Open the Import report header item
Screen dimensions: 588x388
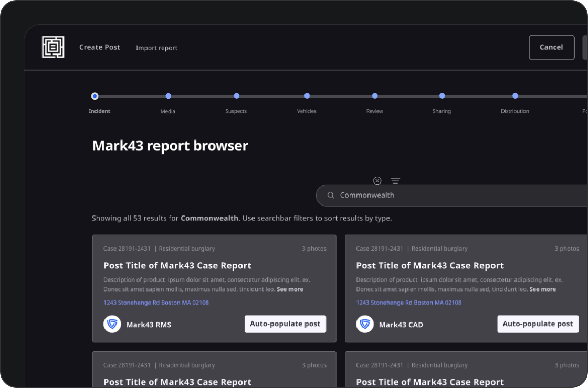point(157,48)
